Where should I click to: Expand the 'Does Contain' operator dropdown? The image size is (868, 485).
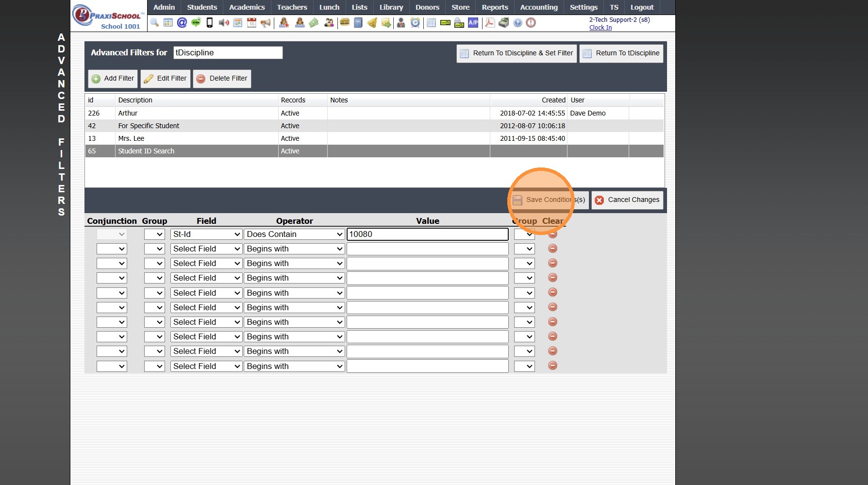pos(294,234)
